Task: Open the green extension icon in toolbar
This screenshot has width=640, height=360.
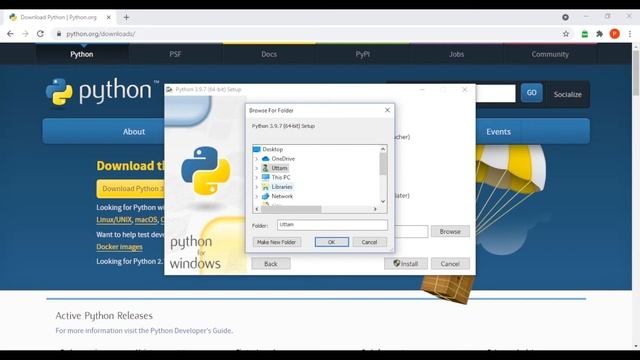Action: 584,34
